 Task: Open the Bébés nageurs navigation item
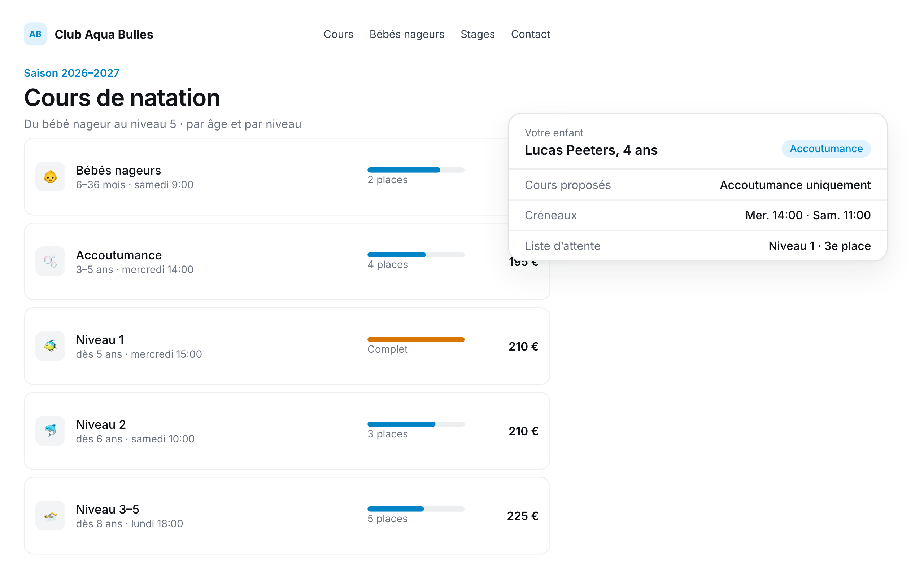(x=407, y=34)
